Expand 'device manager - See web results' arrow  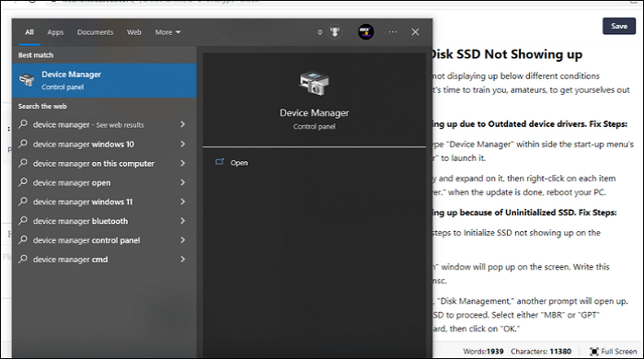[183, 124]
